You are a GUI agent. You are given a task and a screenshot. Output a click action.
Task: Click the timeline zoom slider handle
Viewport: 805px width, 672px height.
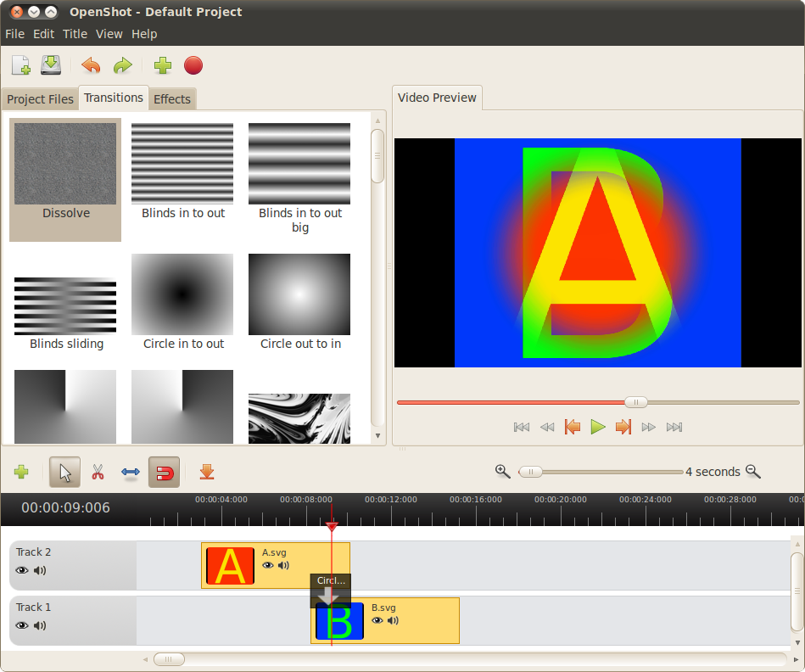pyautogui.click(x=530, y=472)
